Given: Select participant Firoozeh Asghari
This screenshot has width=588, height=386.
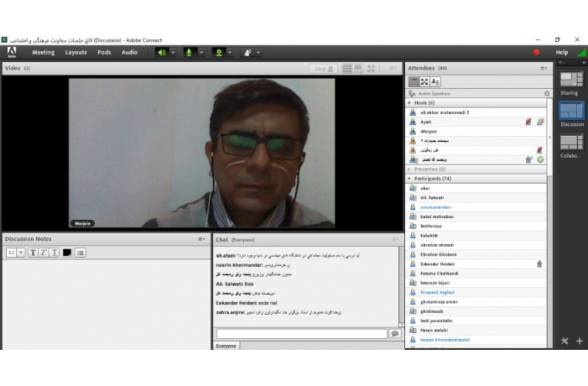Looking at the screenshot, I should 476,292.
